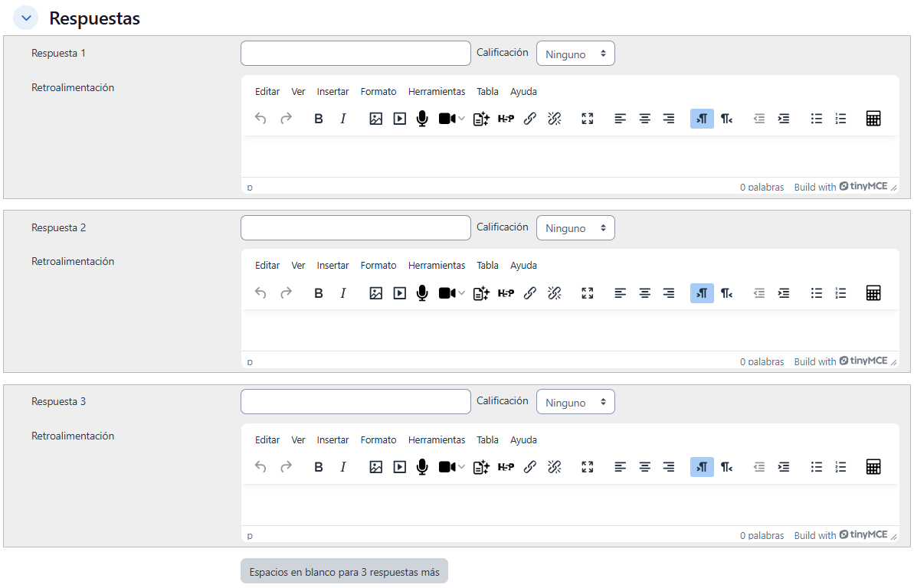The image size is (914, 588).
Task: Click Bold icon in Respuesta 1 editor
Action: (x=319, y=119)
